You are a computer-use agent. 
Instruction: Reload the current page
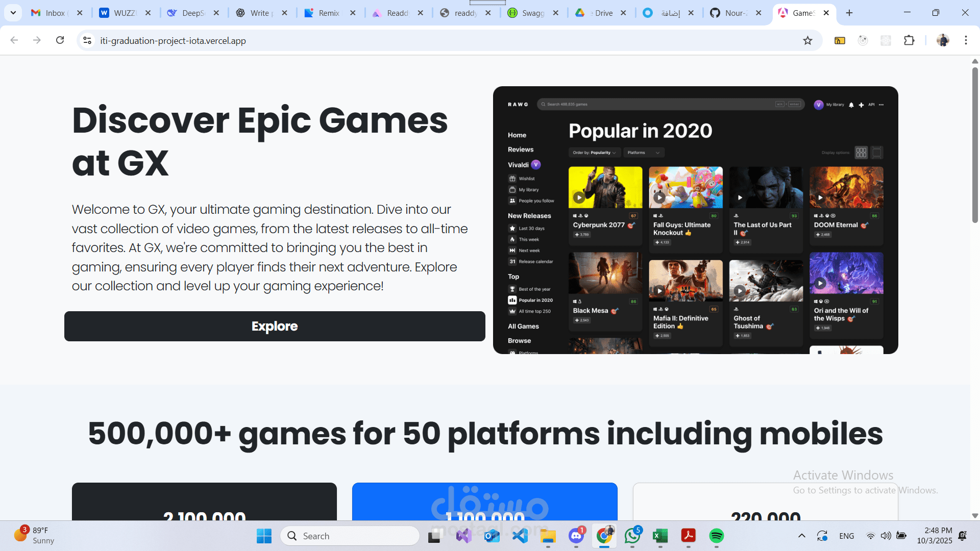(60, 40)
